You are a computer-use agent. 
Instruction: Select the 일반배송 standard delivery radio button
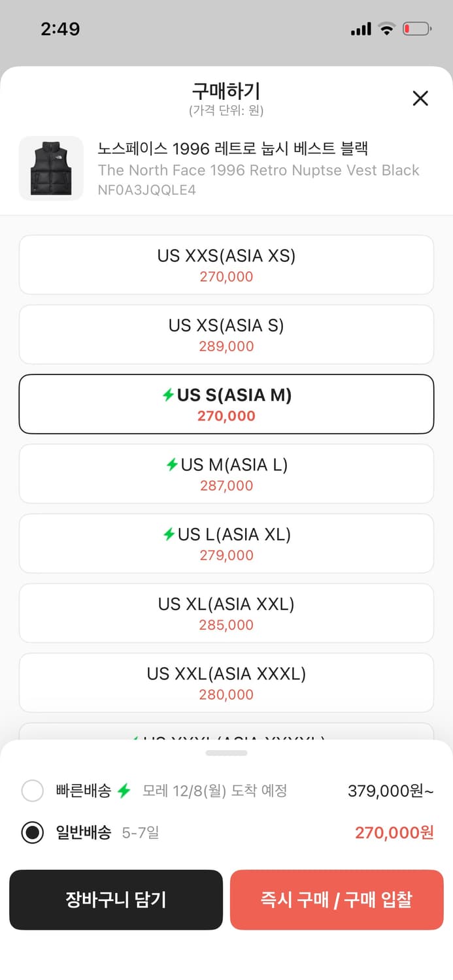point(33,832)
